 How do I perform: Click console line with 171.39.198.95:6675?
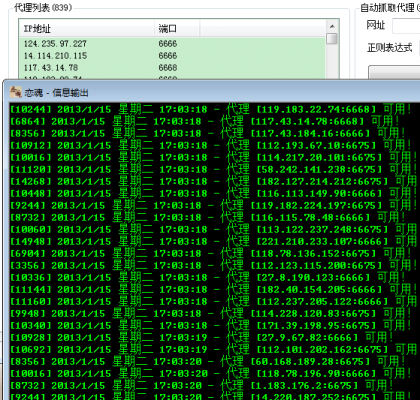point(211,325)
